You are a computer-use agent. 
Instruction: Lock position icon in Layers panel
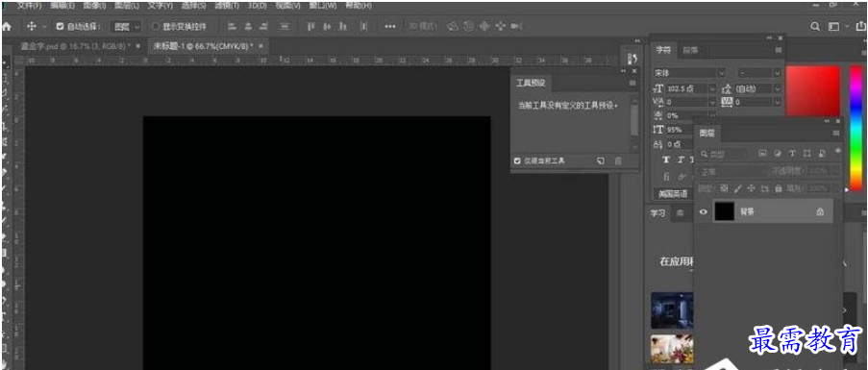pos(751,188)
